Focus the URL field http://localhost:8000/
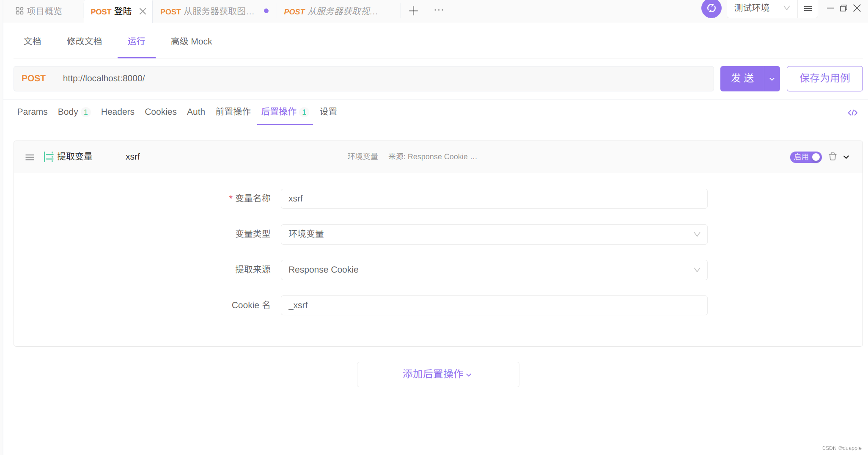868x455 pixels. (385, 78)
